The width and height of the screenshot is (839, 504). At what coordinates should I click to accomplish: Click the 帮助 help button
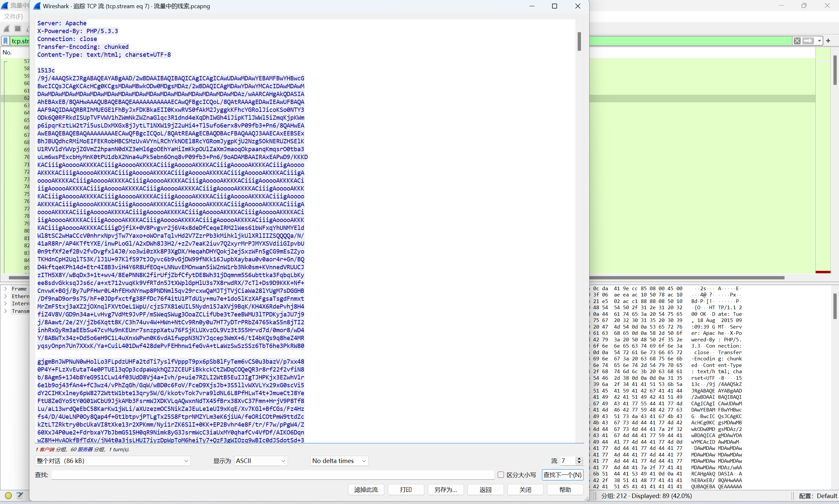tap(565, 490)
